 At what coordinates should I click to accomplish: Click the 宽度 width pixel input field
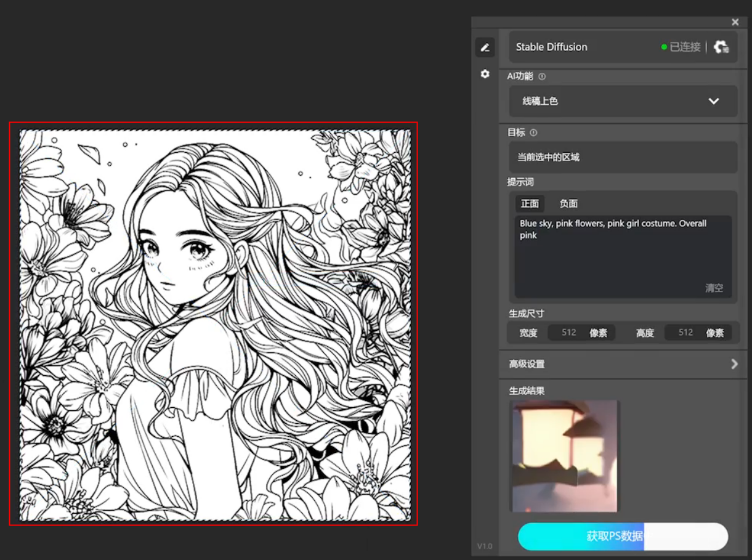pos(569,333)
